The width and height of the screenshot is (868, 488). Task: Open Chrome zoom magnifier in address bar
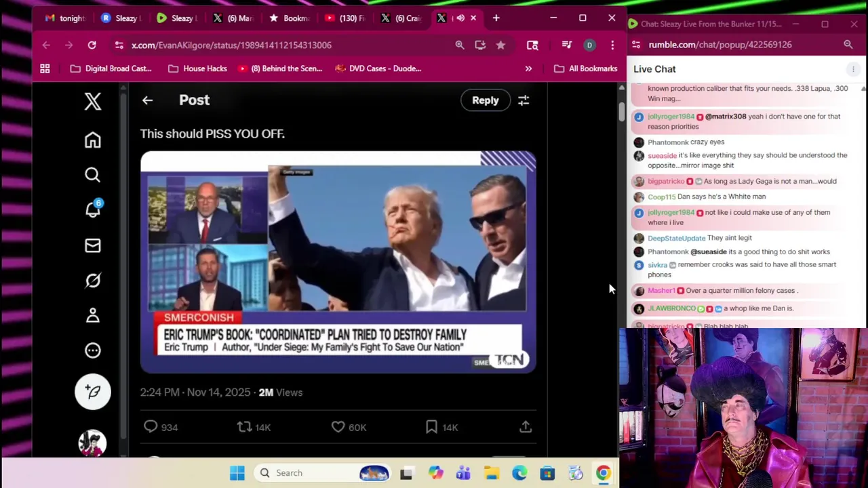pyautogui.click(x=460, y=45)
